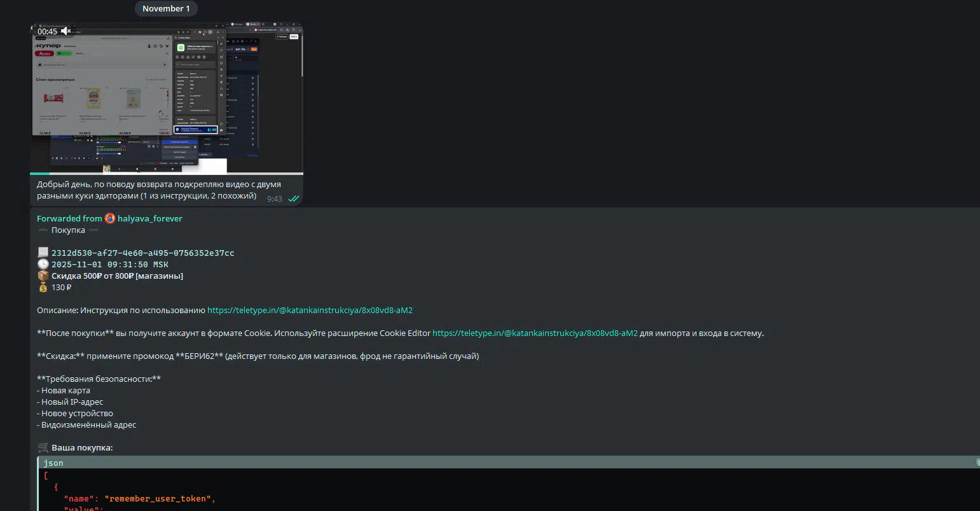Viewport: 980px width, 511px height.
Task: Open the halyava_forever forwarded source link
Action: [150, 218]
